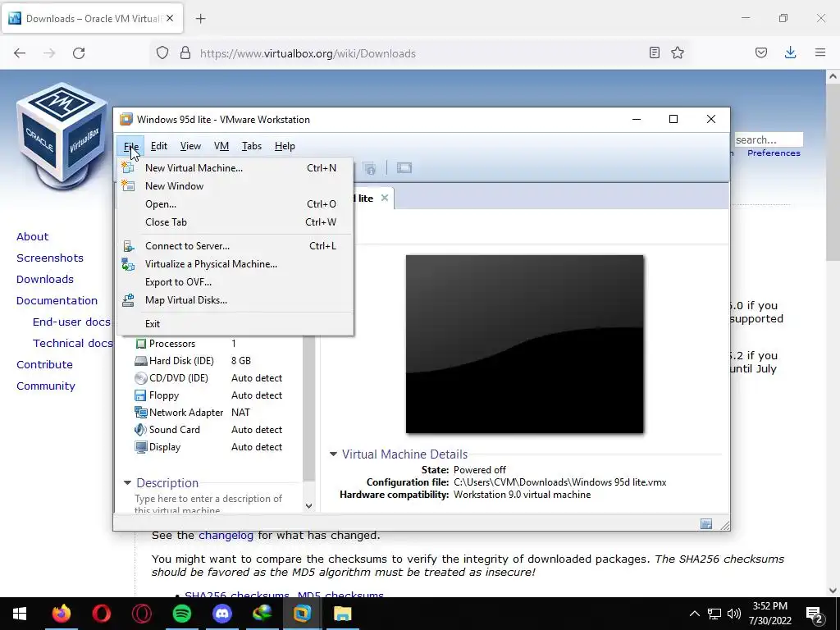Viewport: 840px width, 630px height.
Task: Reload the page in Firefox
Action: click(79, 53)
